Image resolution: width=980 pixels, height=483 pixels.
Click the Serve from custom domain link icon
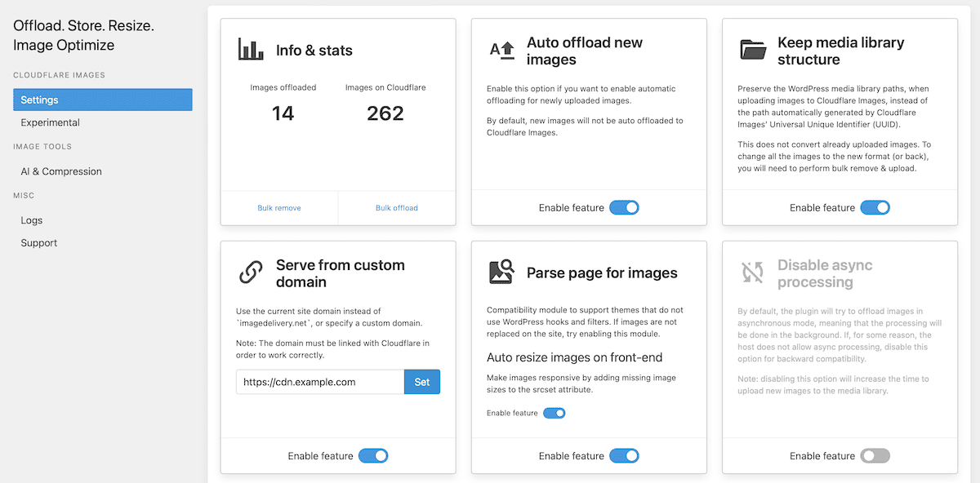[251, 273]
